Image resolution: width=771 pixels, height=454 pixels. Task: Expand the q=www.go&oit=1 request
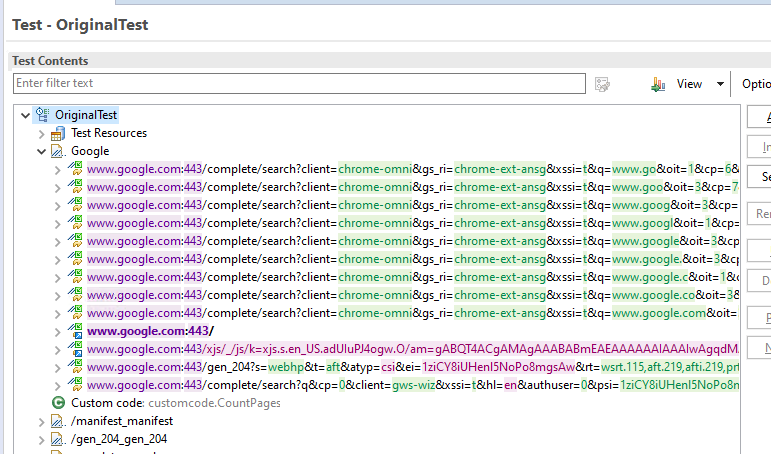(58, 170)
